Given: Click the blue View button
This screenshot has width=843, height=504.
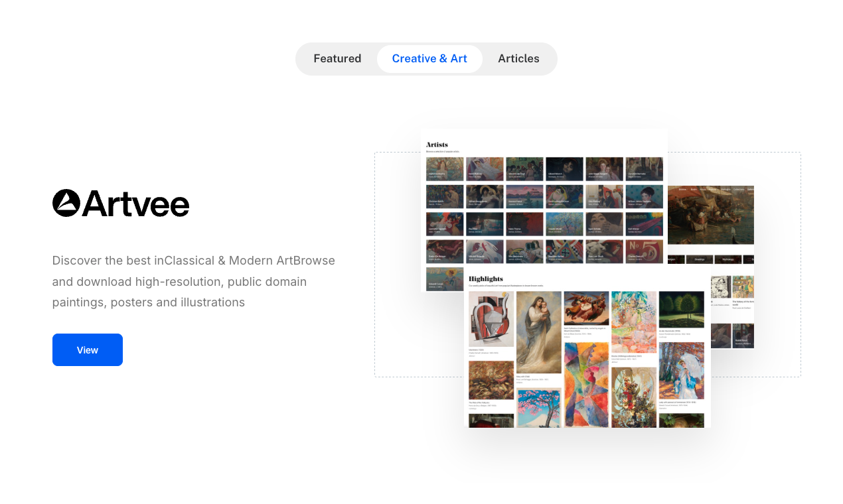Looking at the screenshot, I should click(x=88, y=349).
